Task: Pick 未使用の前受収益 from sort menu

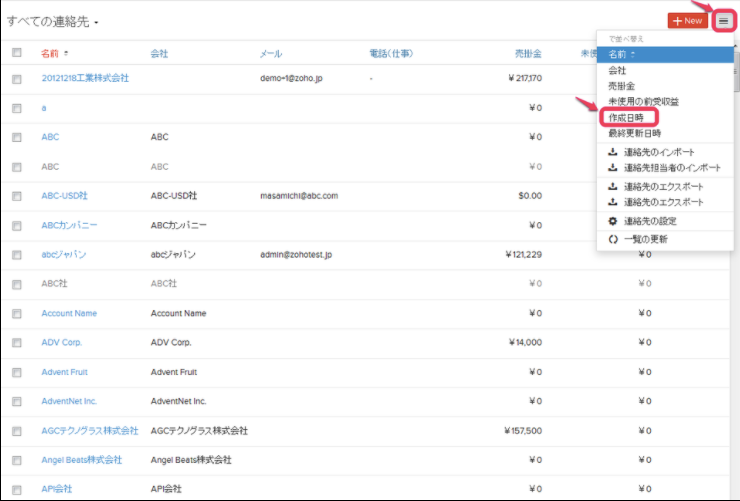Action: 643,101
